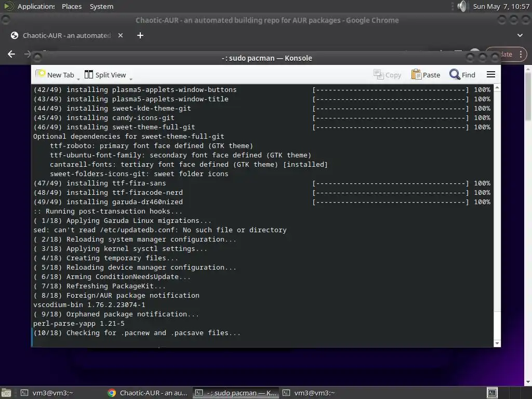Click the Show Desktop icon in taskbar
Screen dimensions: 532x399
[x=6, y=393]
